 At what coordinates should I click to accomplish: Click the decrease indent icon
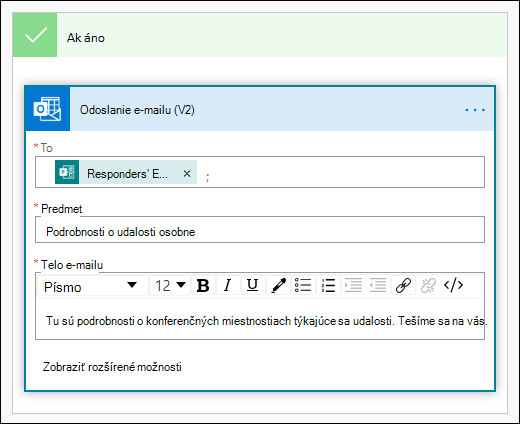tap(378, 285)
